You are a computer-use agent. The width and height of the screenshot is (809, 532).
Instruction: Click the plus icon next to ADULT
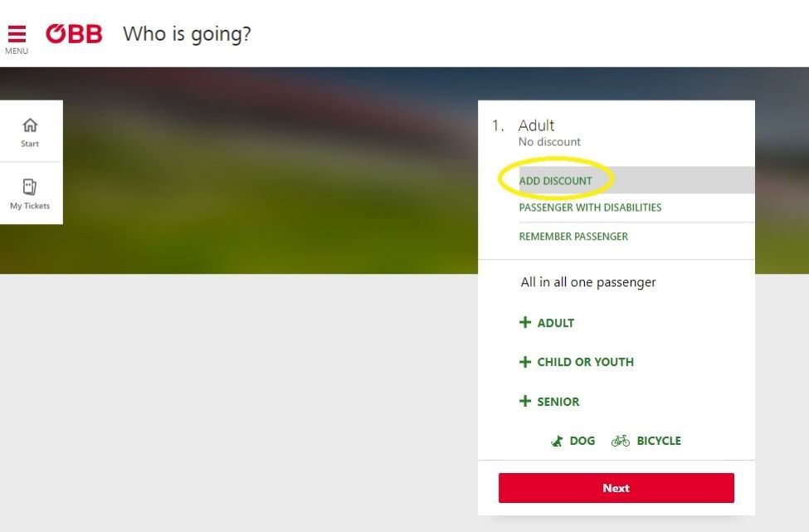(525, 322)
